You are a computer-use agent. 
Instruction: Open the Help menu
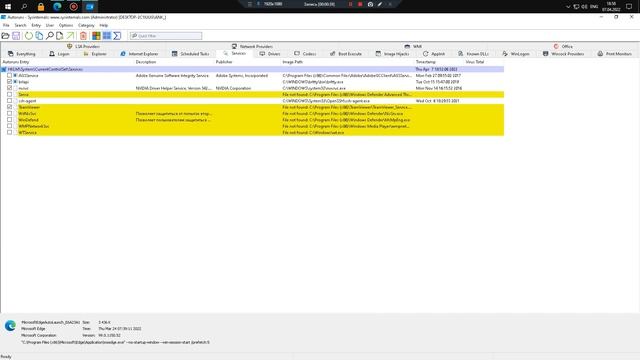point(104,25)
